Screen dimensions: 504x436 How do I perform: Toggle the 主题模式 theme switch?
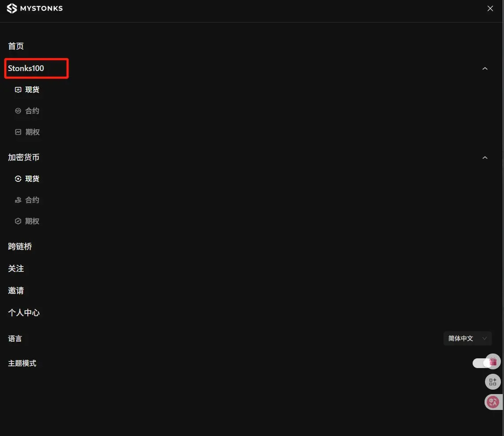(x=481, y=363)
